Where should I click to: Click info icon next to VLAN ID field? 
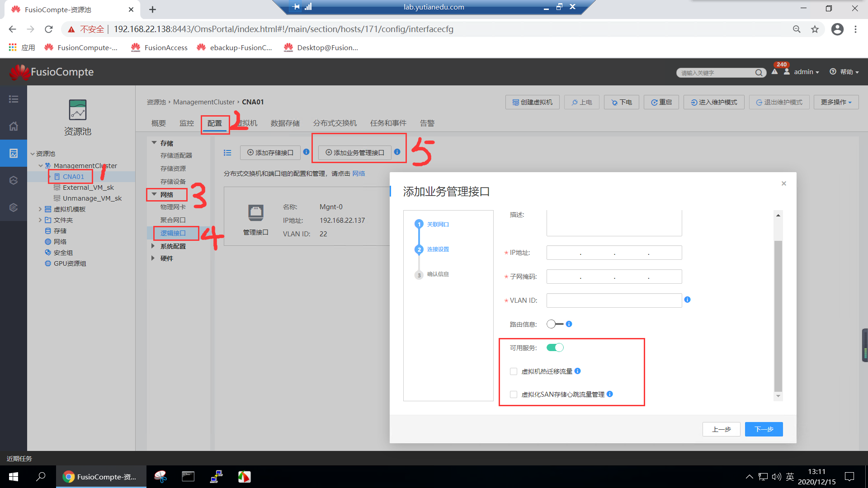(687, 300)
